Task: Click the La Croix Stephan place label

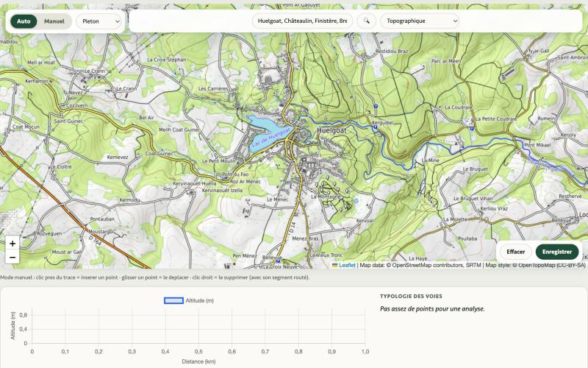Action: click(167, 60)
